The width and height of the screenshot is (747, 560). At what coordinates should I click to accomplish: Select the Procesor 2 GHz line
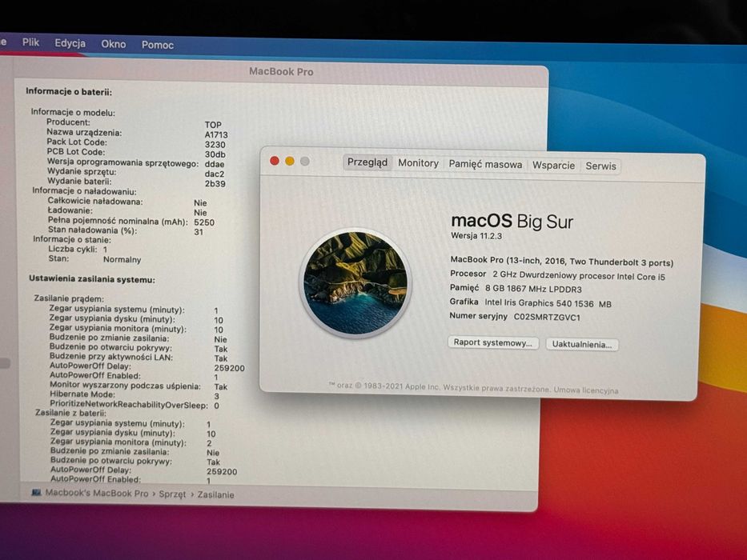pyautogui.click(x=557, y=275)
